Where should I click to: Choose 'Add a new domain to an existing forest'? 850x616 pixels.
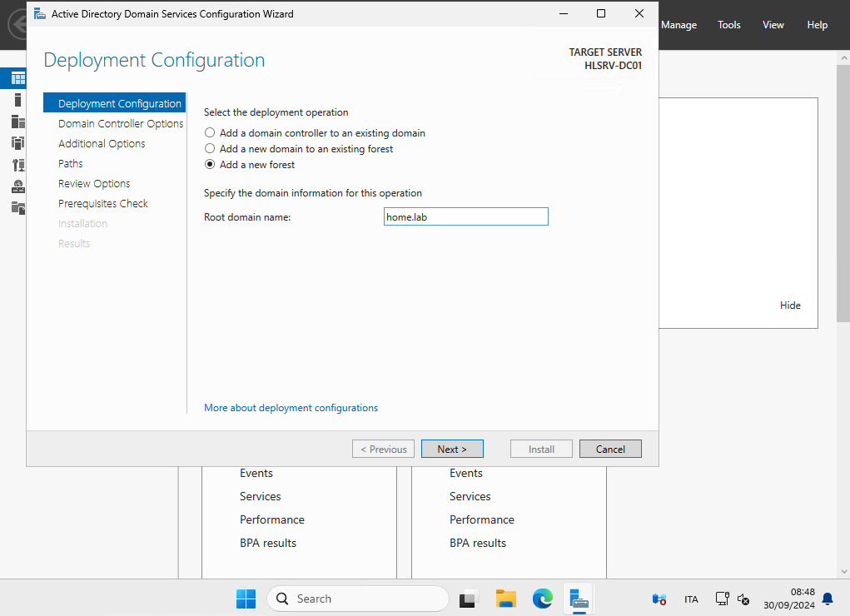(x=210, y=149)
